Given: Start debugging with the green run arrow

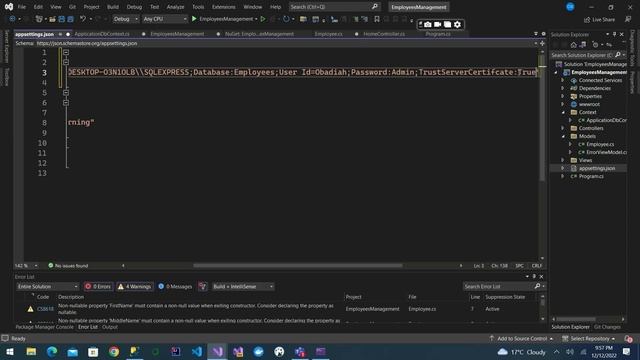Looking at the screenshot, I should click(x=194, y=19).
